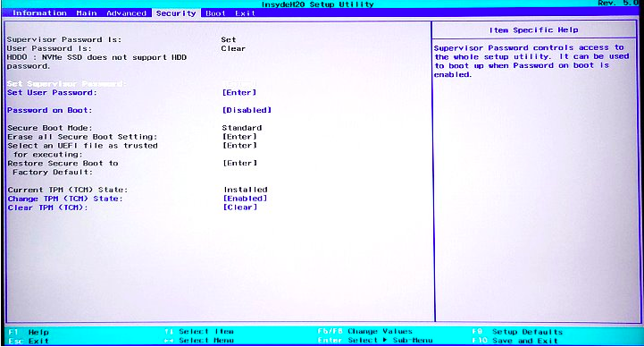The width and height of the screenshot is (644, 347).
Task: Click the Set User Password [Enter] value
Action: click(x=239, y=93)
